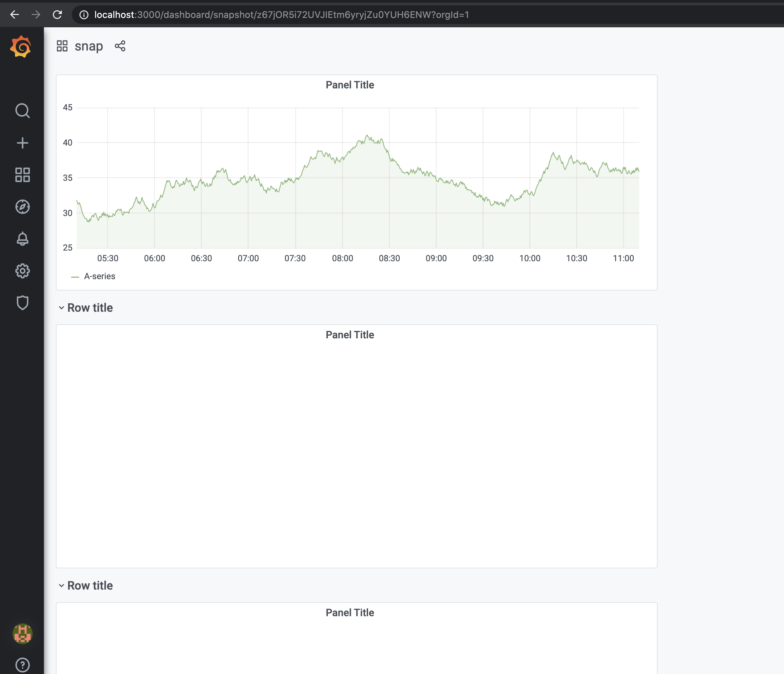Image resolution: width=784 pixels, height=674 pixels.
Task: Collapse the first Row title section
Action: click(90, 307)
